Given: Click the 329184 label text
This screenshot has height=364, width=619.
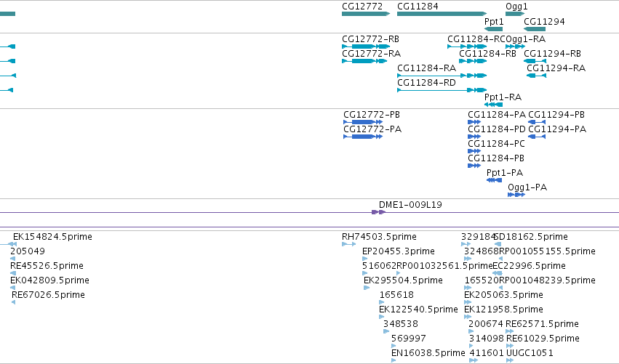Looking at the screenshot, I should (478, 237).
